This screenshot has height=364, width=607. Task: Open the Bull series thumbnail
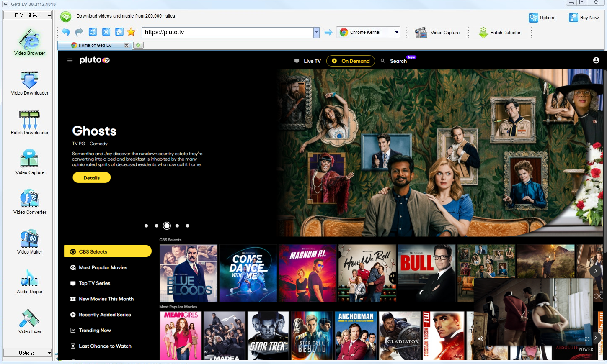[426, 273]
